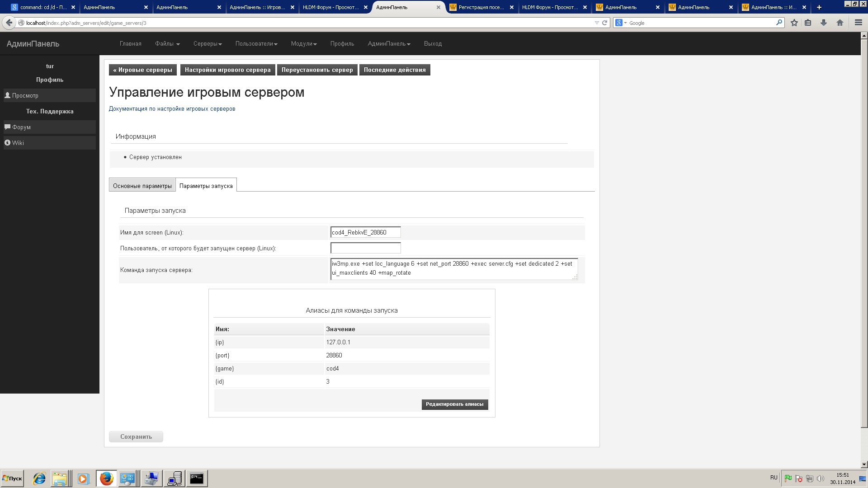Open the Пользователи dropdown menu
868x488 pixels.
(x=256, y=44)
